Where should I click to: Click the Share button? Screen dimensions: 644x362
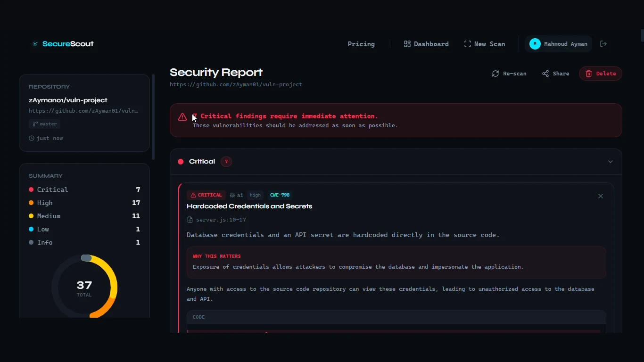click(556, 74)
